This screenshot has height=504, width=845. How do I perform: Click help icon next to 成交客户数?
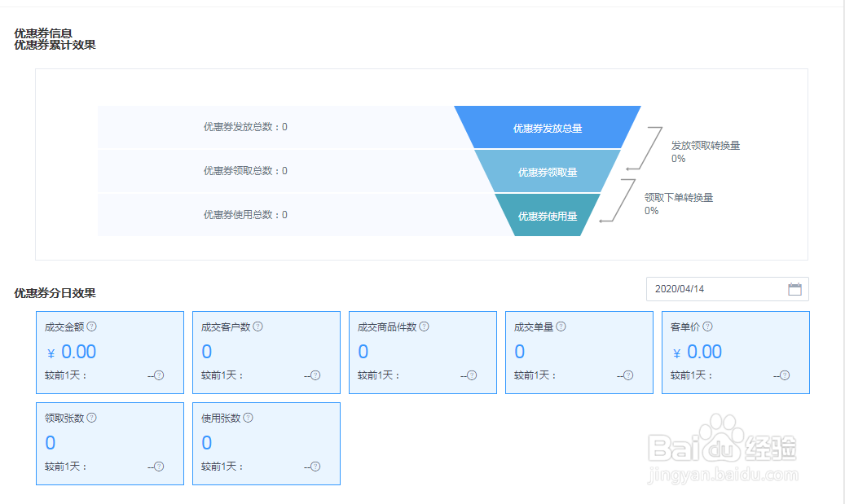click(257, 327)
